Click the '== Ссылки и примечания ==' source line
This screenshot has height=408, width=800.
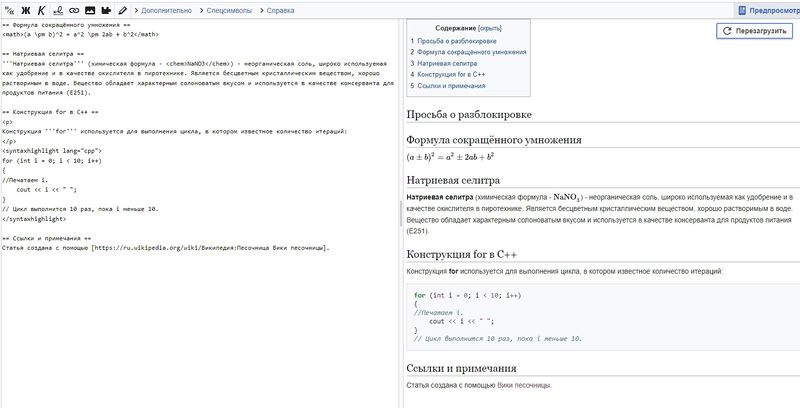tap(46, 238)
